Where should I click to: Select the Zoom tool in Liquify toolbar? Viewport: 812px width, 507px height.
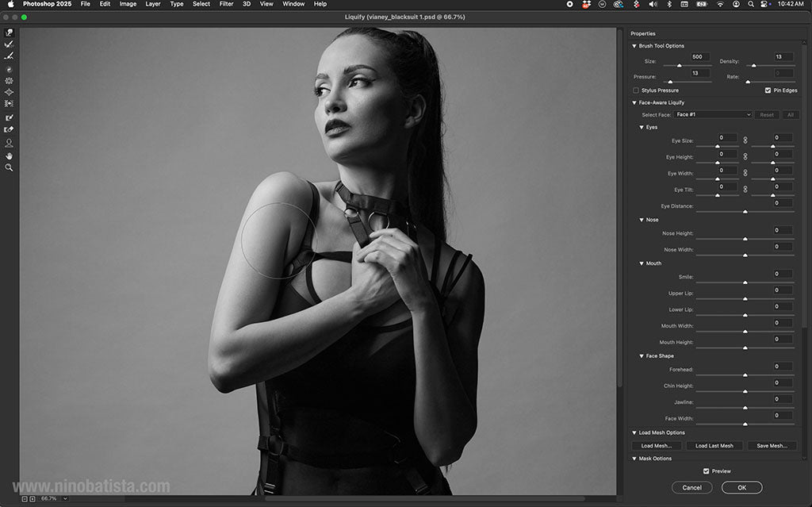point(9,167)
